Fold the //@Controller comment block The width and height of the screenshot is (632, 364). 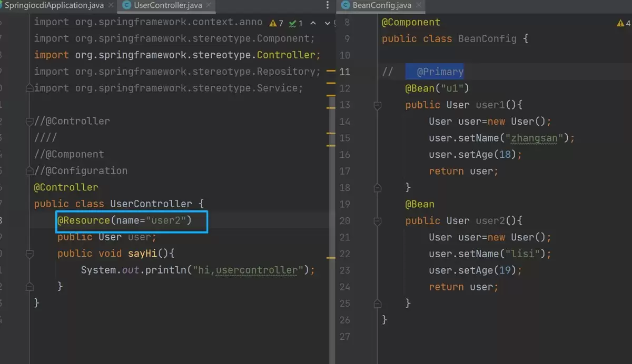29,122
